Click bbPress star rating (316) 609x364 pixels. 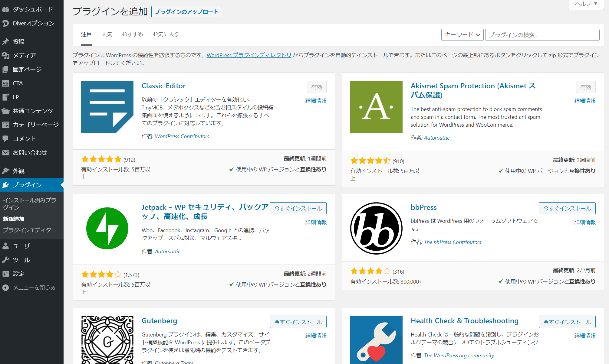coord(370,271)
